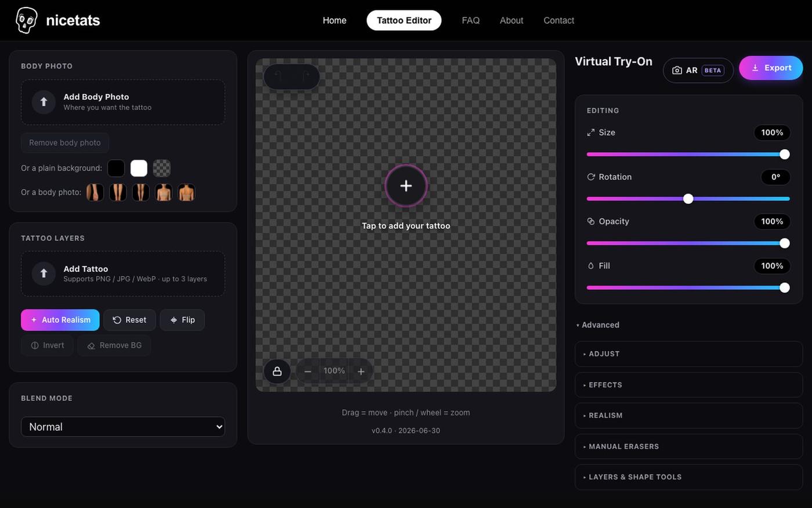Image resolution: width=812 pixels, height=508 pixels.
Task: Click the Size 100% value field
Action: [772, 133]
